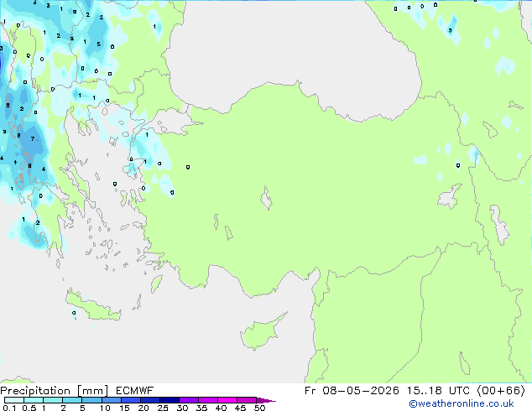Click the legend value '20'
Screen dimensions: 532x411
[x=143, y=408]
